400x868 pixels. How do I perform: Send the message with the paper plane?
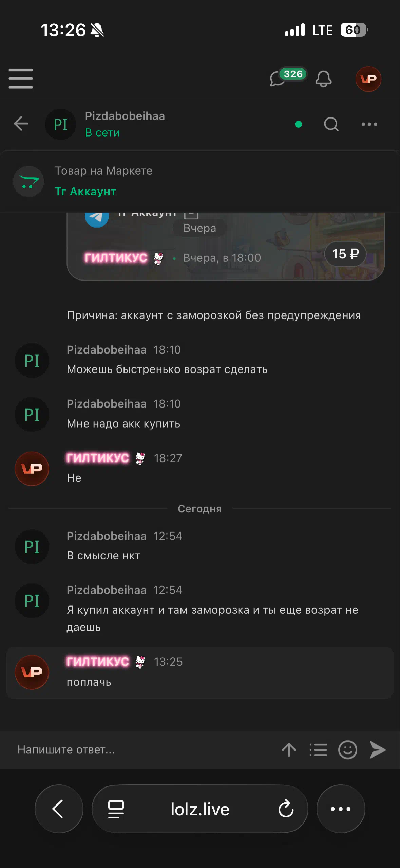pyautogui.click(x=378, y=749)
